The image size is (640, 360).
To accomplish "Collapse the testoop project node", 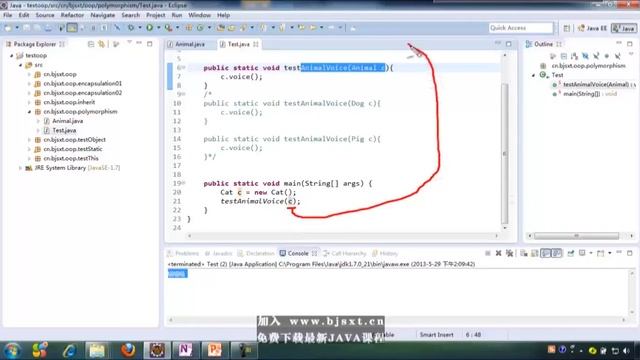I will (x=11, y=56).
